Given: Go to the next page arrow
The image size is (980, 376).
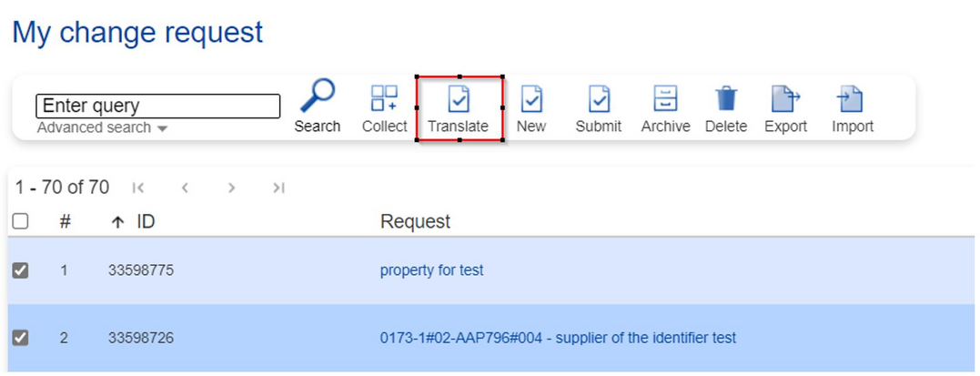Looking at the screenshot, I should 231,188.
